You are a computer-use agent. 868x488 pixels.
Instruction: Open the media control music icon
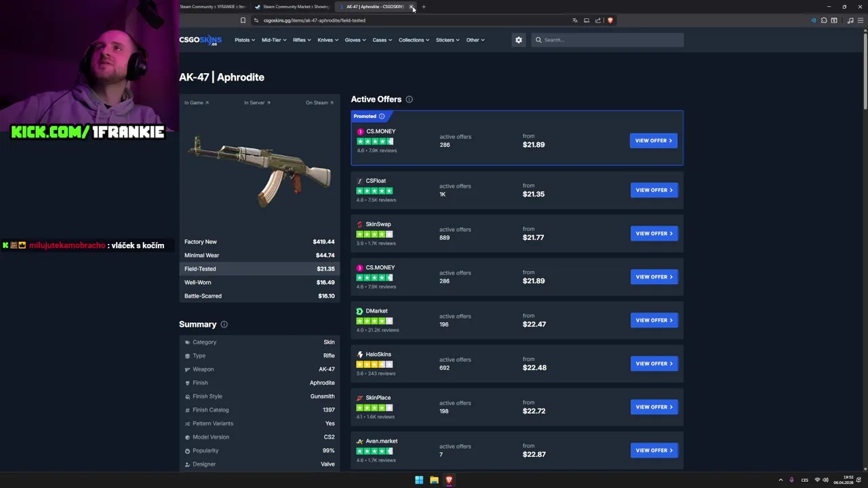click(x=850, y=20)
